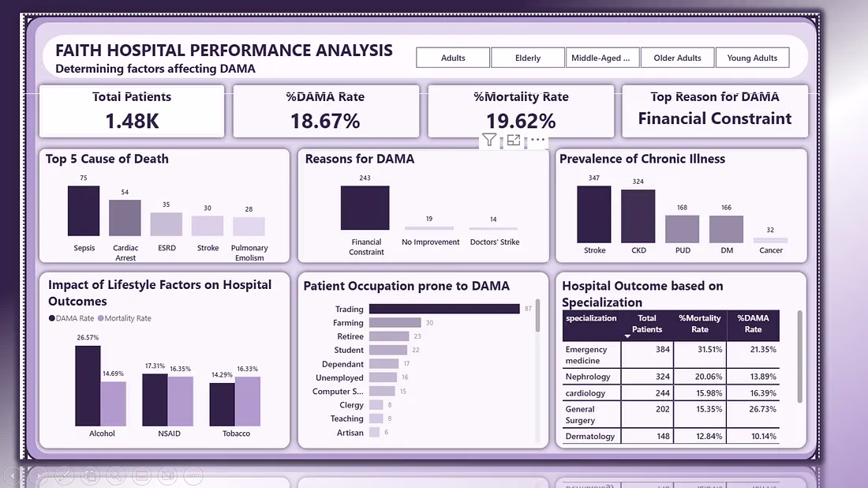Click the Top Reason for DAMA card
The width and height of the screenshot is (868, 488).
pyautogui.click(x=715, y=111)
